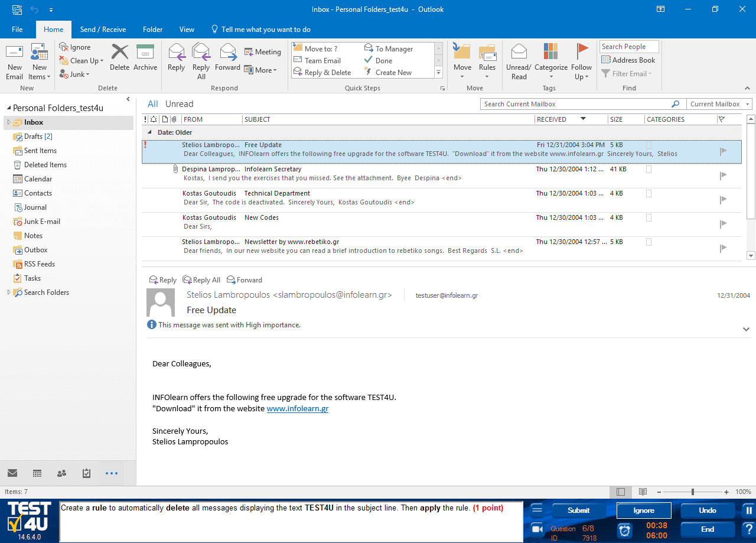
Task: Click Reply in the reading pane
Action: [162, 280]
